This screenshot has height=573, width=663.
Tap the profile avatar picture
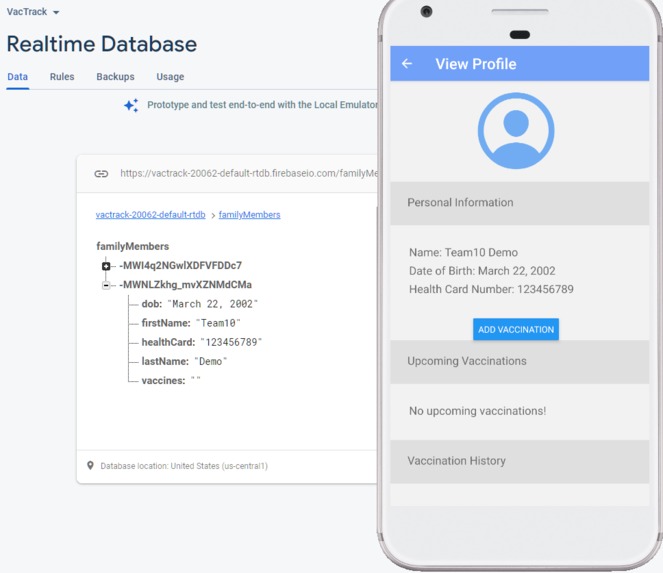coord(516,131)
